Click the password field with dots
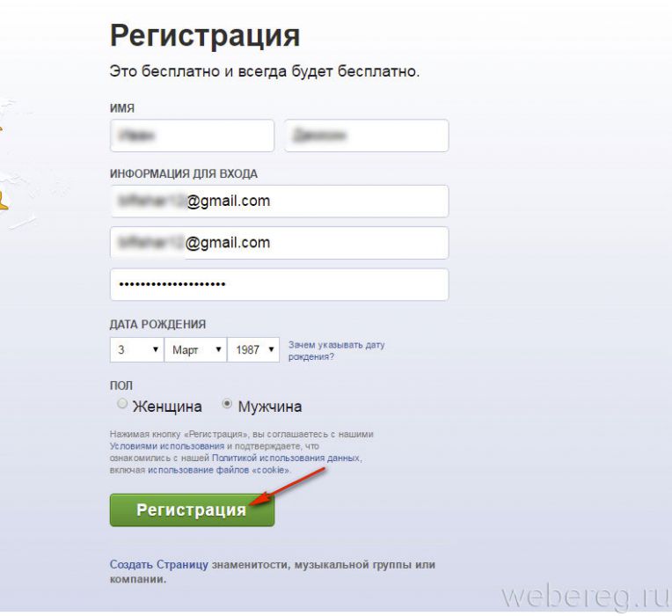The image size is (672, 616). coord(280,284)
